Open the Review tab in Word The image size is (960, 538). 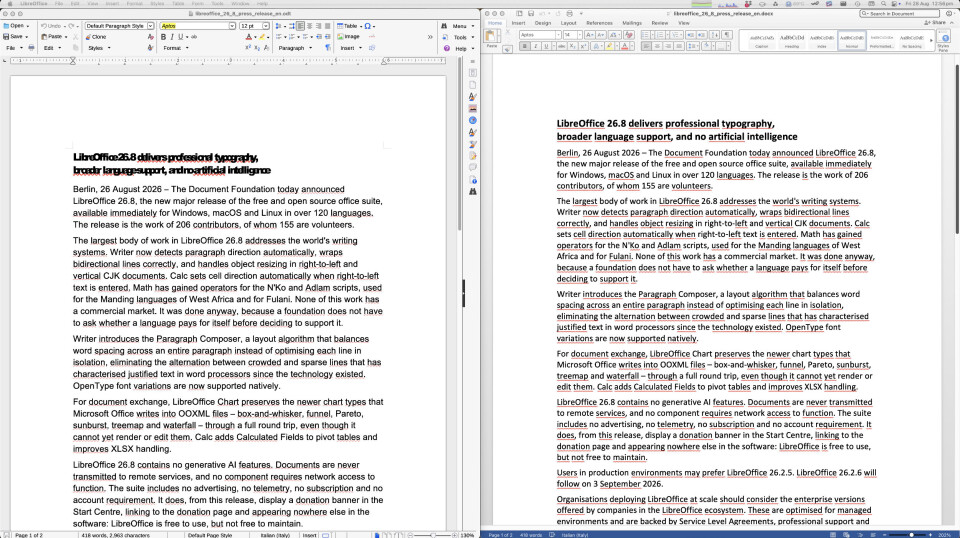pos(659,23)
